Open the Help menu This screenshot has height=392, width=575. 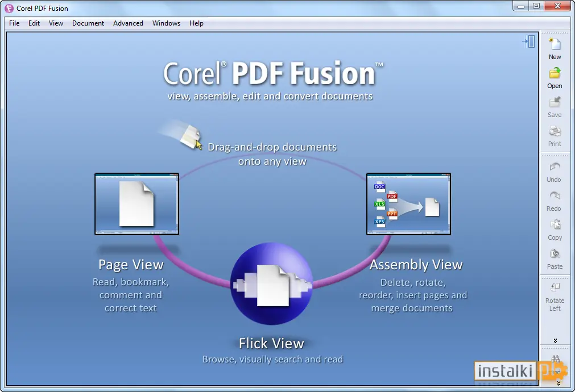196,23
